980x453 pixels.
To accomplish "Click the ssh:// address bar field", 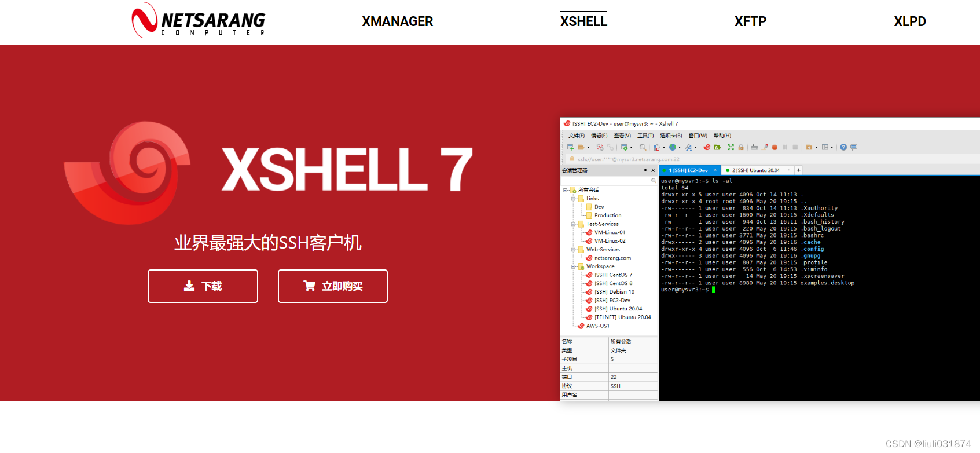I will 773,159.
